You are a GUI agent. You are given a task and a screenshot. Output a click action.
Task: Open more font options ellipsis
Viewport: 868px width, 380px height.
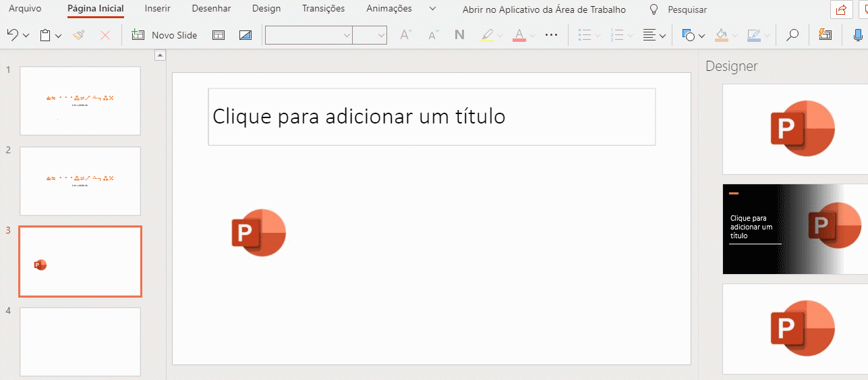pyautogui.click(x=552, y=35)
